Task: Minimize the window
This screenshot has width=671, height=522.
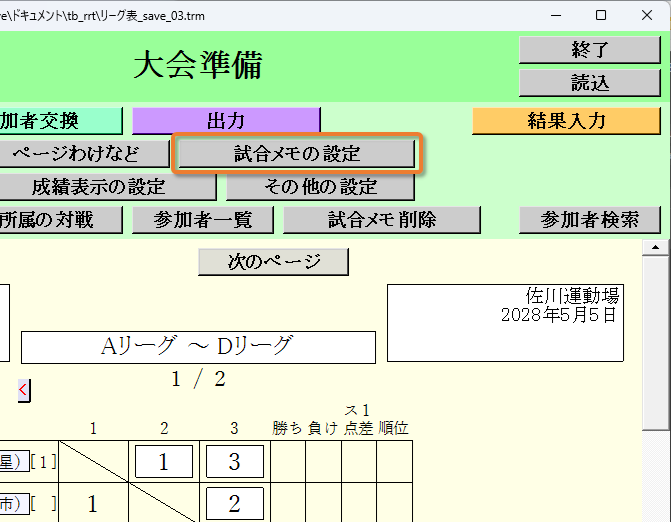Action: (556, 15)
